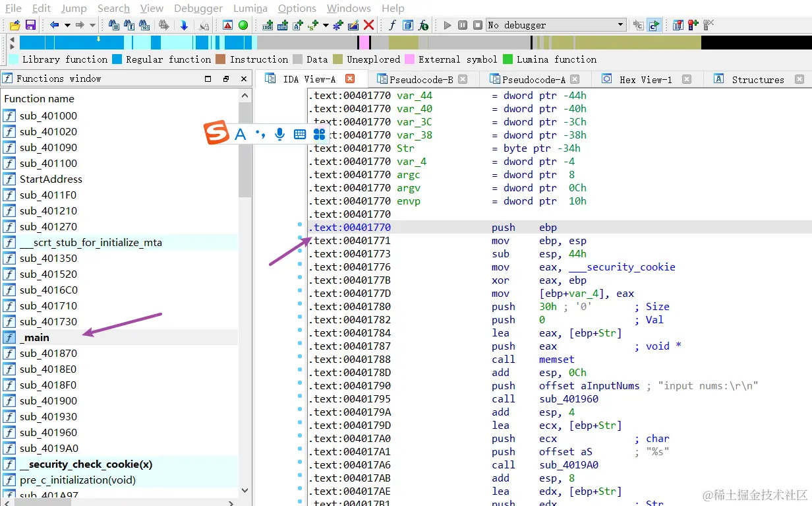Image resolution: width=812 pixels, height=506 pixels.
Task: Open the back-arrow history dropdown
Action: click(x=67, y=25)
